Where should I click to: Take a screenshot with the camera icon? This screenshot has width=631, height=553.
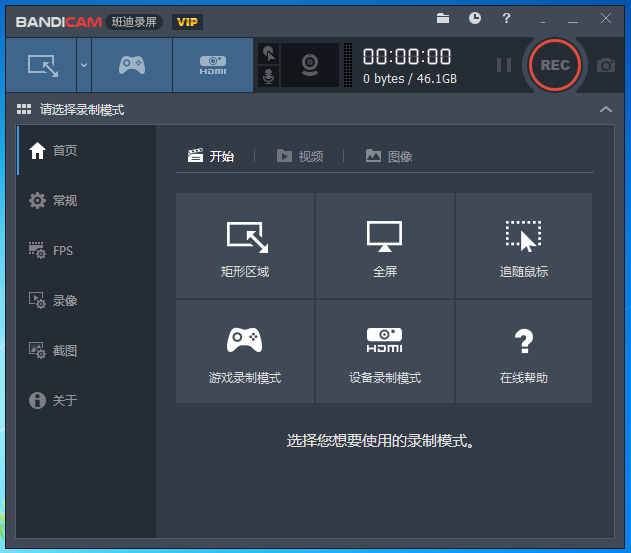606,65
